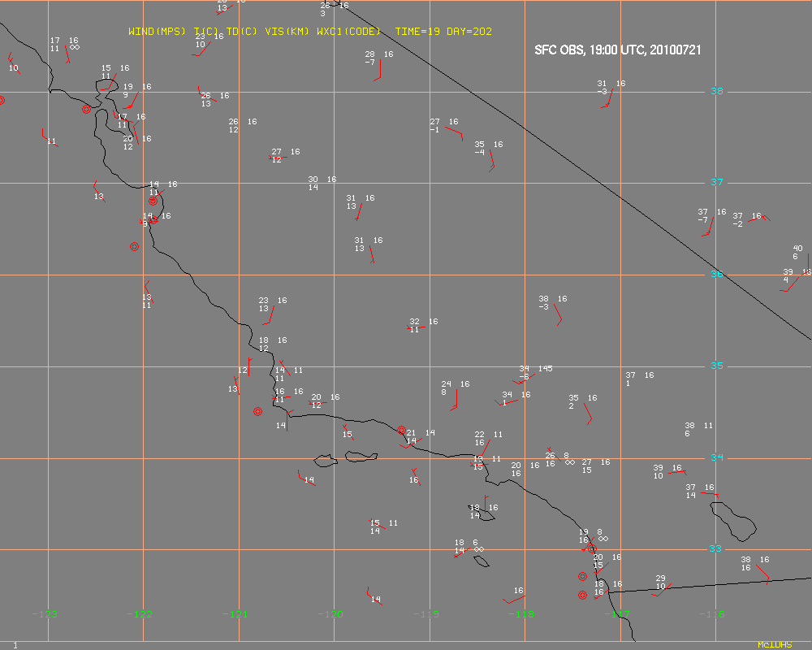Click the haze symbol beside station 17/11

75,47
